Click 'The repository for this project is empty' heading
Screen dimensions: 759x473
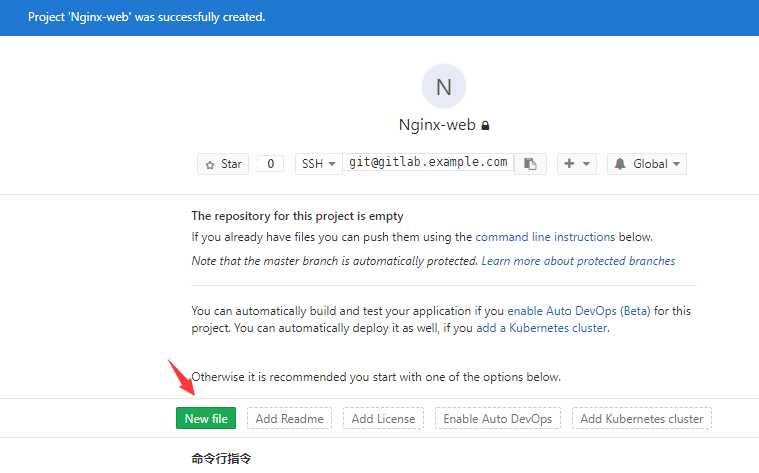coord(297,216)
